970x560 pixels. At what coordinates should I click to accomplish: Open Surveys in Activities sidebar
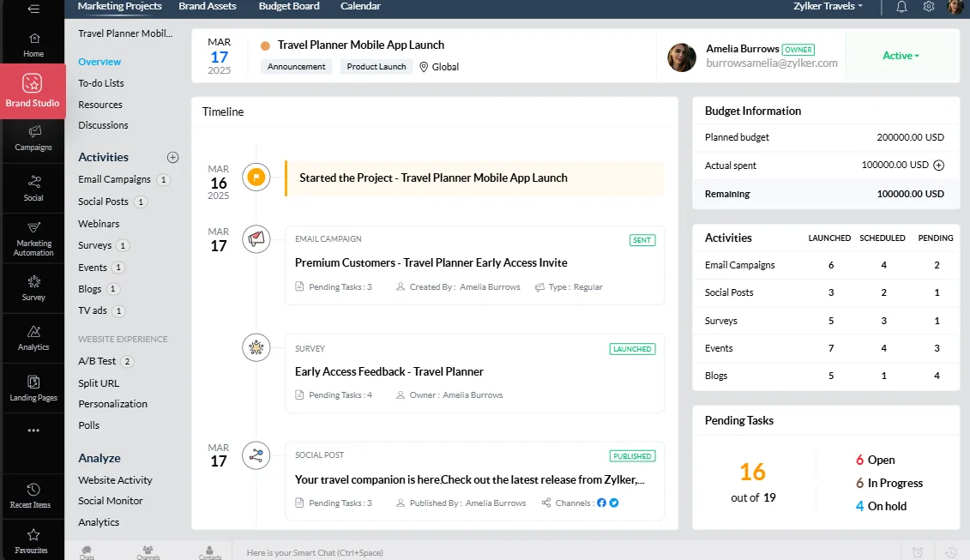94,245
